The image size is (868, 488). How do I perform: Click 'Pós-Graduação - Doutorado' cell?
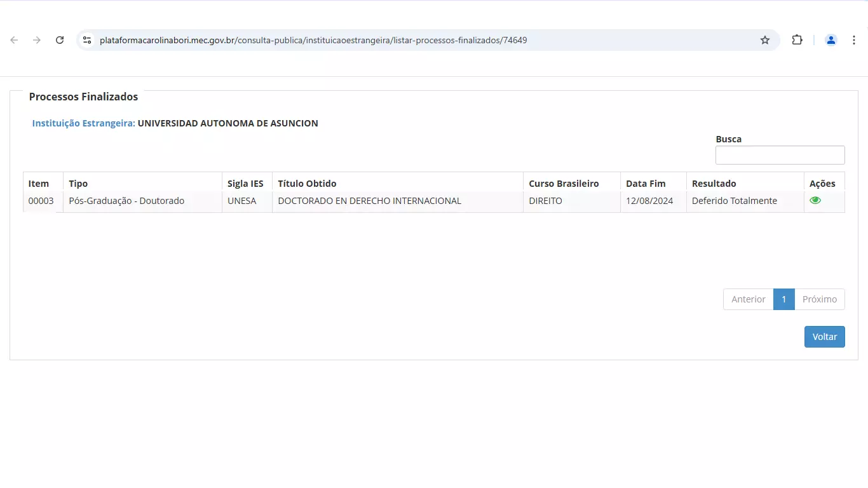click(x=143, y=201)
